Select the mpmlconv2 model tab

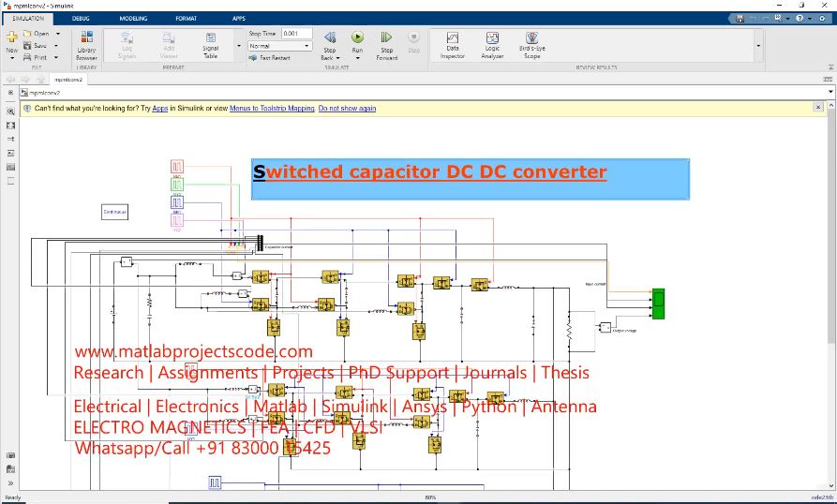[x=68, y=80]
